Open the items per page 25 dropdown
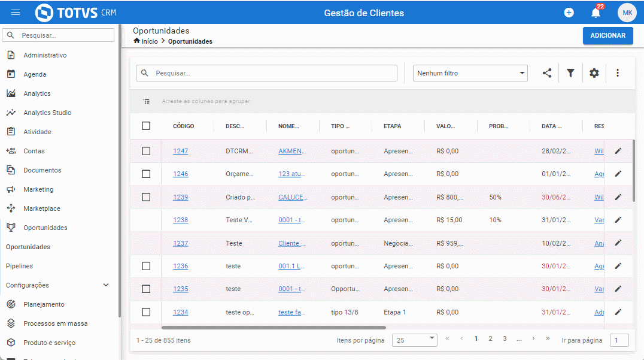The width and height of the screenshot is (644, 360). pos(414,340)
